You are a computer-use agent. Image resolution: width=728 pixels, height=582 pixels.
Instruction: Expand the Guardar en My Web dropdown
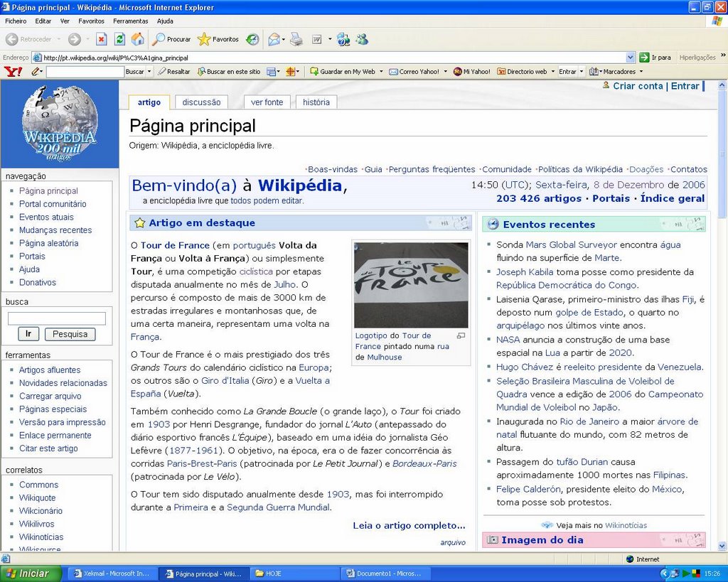pos(381,72)
